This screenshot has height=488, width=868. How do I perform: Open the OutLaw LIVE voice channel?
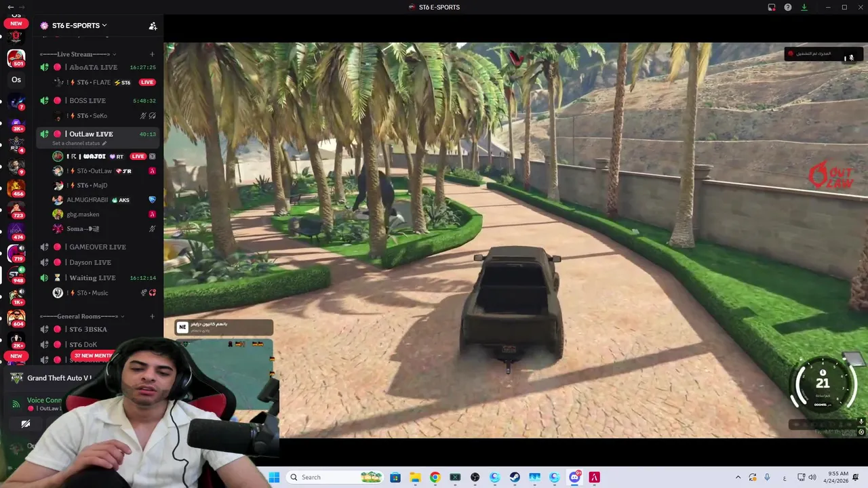98,134
